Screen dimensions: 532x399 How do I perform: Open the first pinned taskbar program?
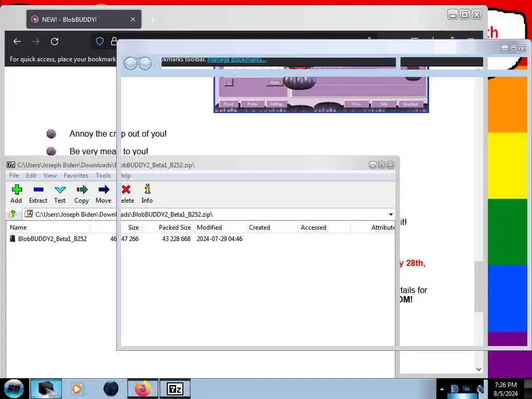point(46,389)
